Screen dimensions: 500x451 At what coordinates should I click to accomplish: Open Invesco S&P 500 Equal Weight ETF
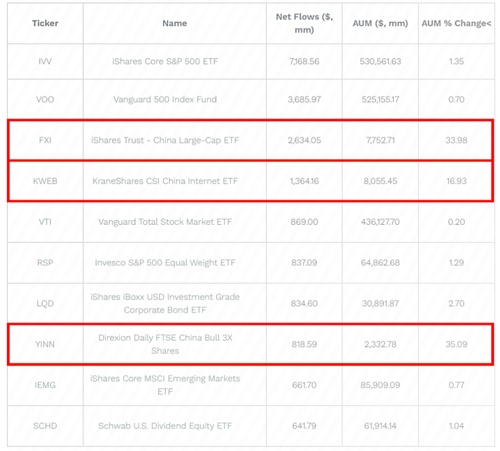pyautogui.click(x=165, y=263)
